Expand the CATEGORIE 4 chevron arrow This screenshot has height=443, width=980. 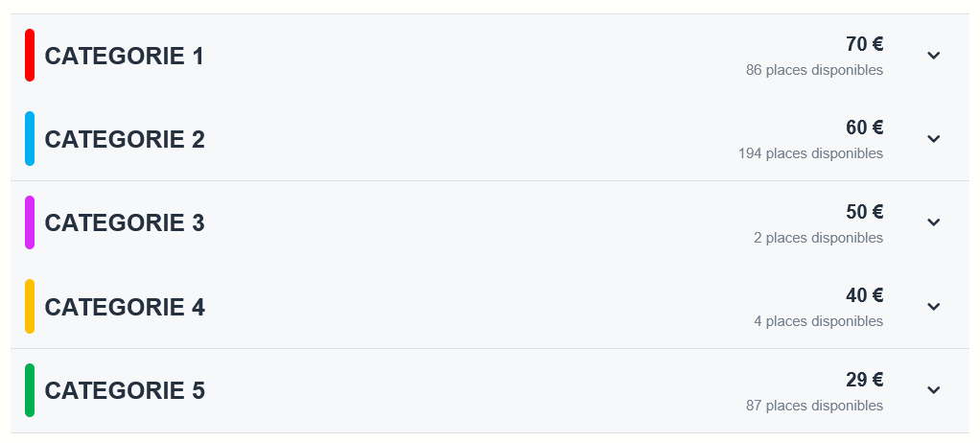click(934, 306)
